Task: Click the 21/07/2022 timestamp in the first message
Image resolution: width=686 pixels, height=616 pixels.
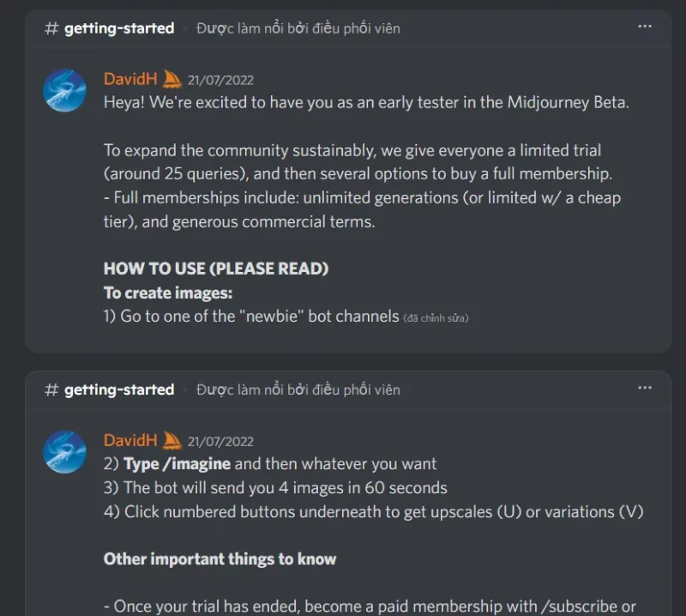Action: 220,80
